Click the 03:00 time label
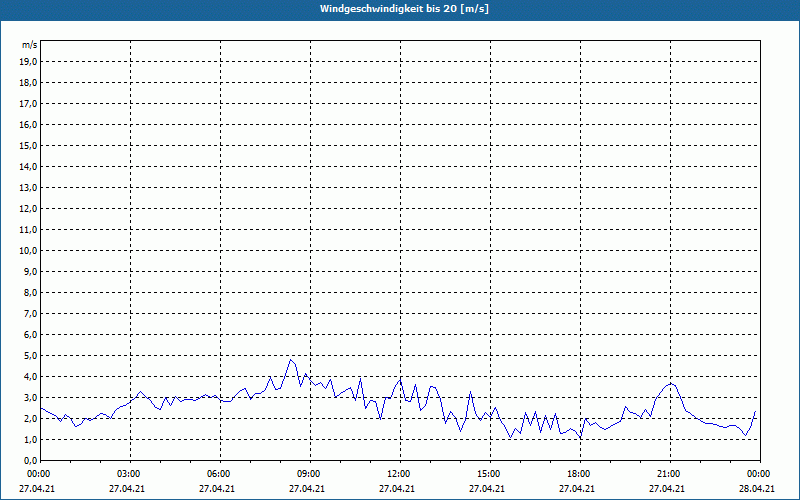800x500 pixels. pyautogui.click(x=131, y=474)
